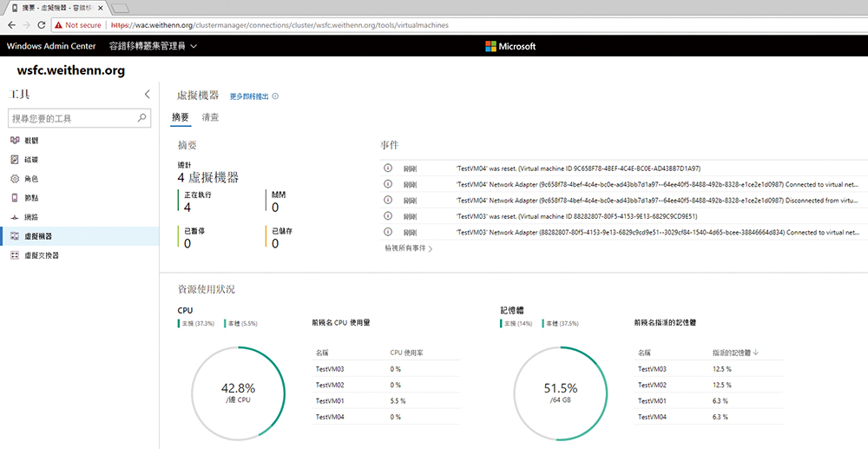
Task: Open the 網路 tool icon
Action: pos(15,217)
